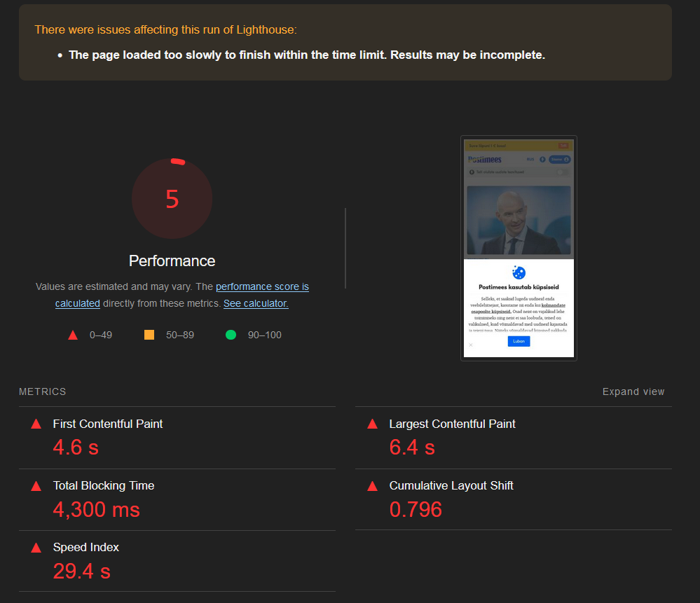This screenshot has width=700, height=603.
Task: Select the Largest Contentful Paint label
Action: (452, 424)
